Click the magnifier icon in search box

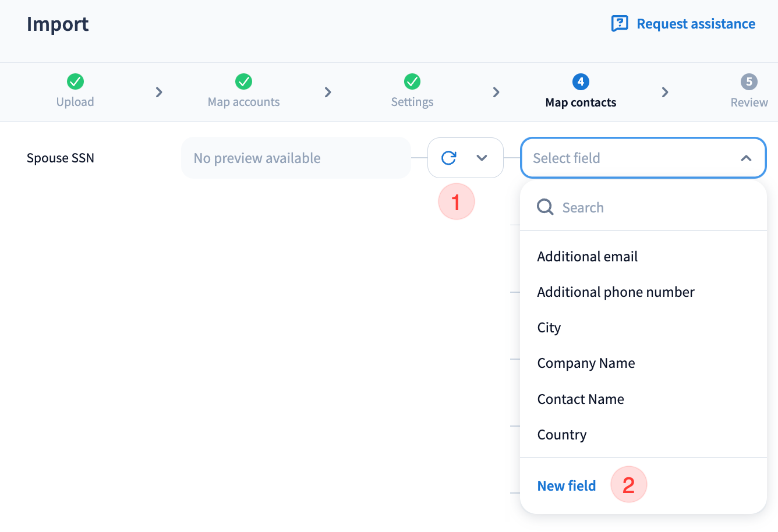(x=545, y=207)
